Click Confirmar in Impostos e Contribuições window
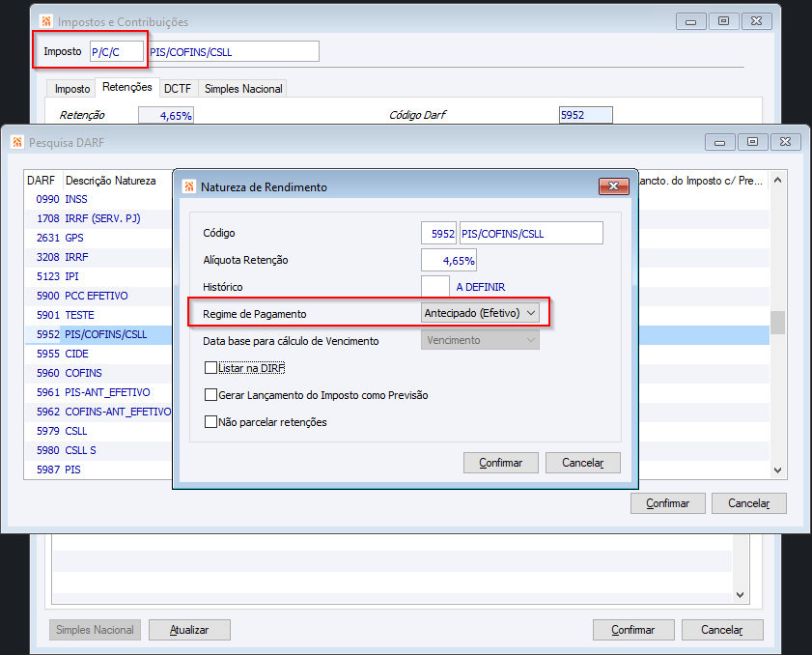This screenshot has height=655, width=812. coord(633,630)
